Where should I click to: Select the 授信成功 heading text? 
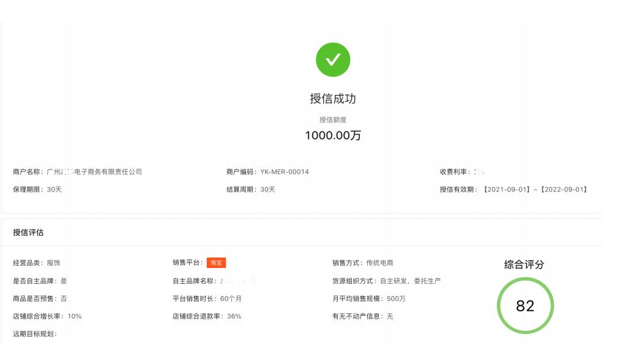pos(333,98)
